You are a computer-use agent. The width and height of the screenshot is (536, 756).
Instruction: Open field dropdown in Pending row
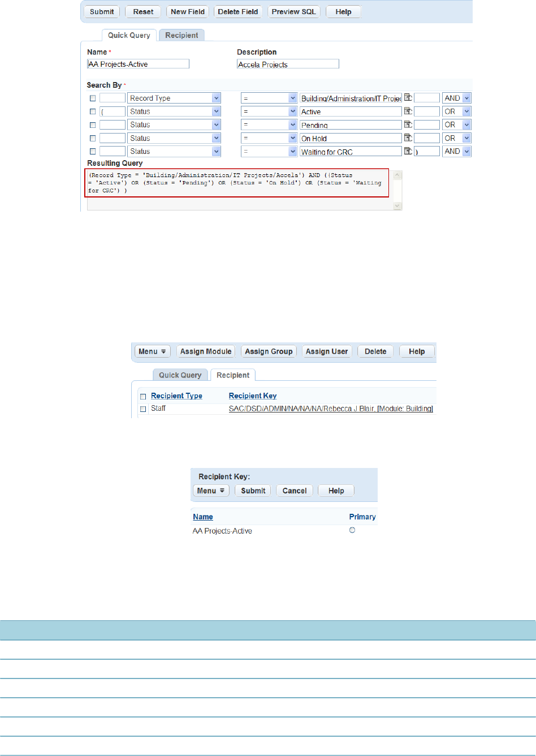tap(216, 124)
